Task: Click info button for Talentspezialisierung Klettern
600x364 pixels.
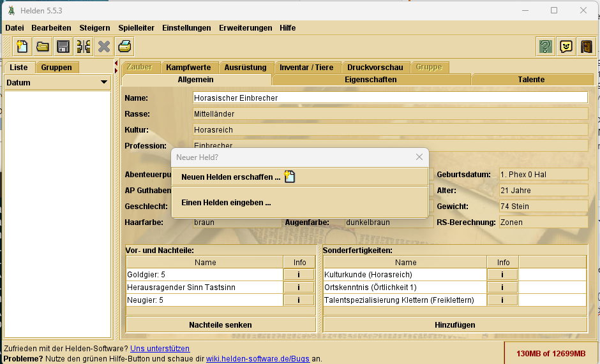Action: (502, 300)
